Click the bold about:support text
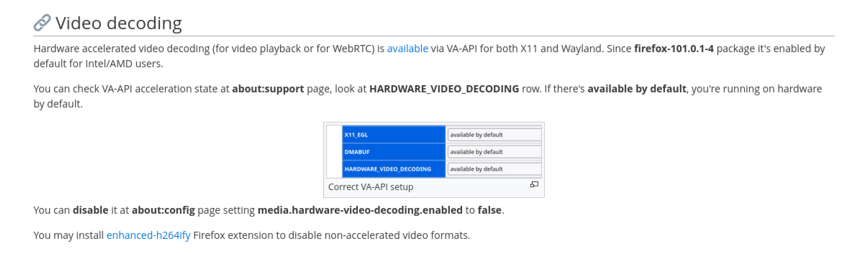868x253 pixels. coord(268,89)
